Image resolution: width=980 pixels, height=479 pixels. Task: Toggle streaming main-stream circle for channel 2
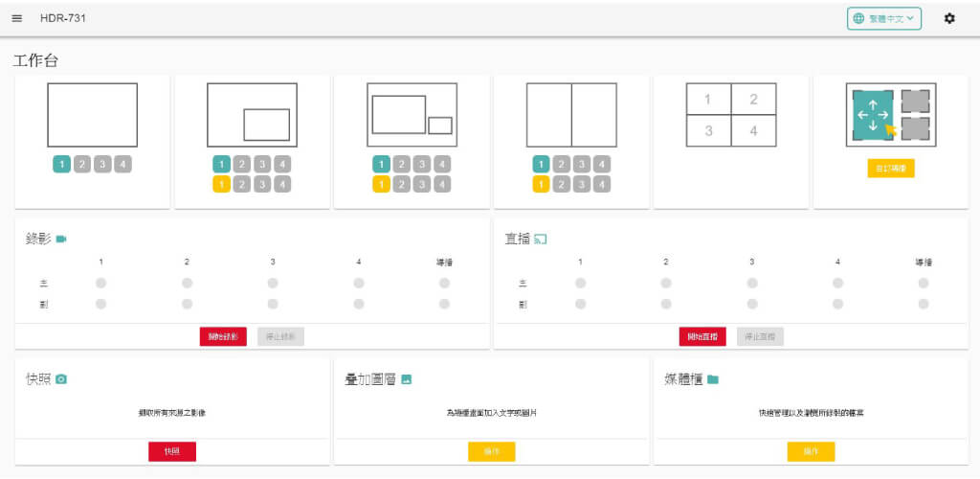(x=666, y=284)
